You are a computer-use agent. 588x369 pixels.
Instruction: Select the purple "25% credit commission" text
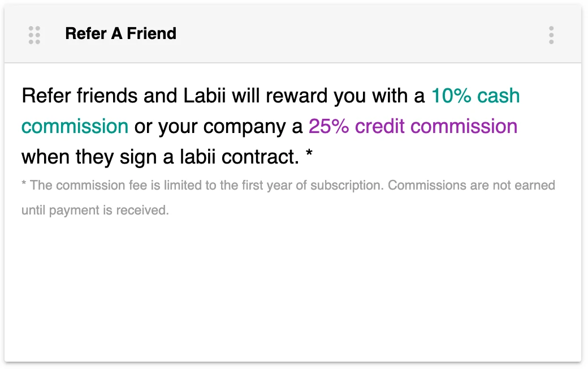click(413, 126)
